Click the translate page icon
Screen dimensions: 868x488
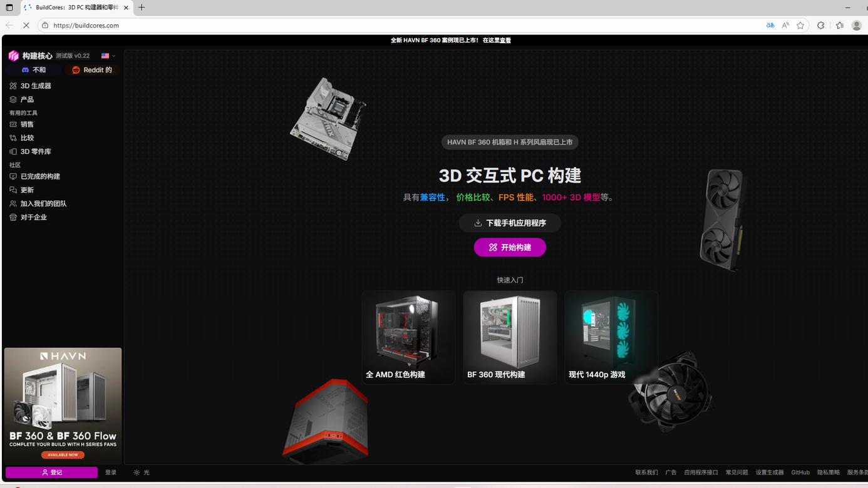pyautogui.click(x=770, y=25)
